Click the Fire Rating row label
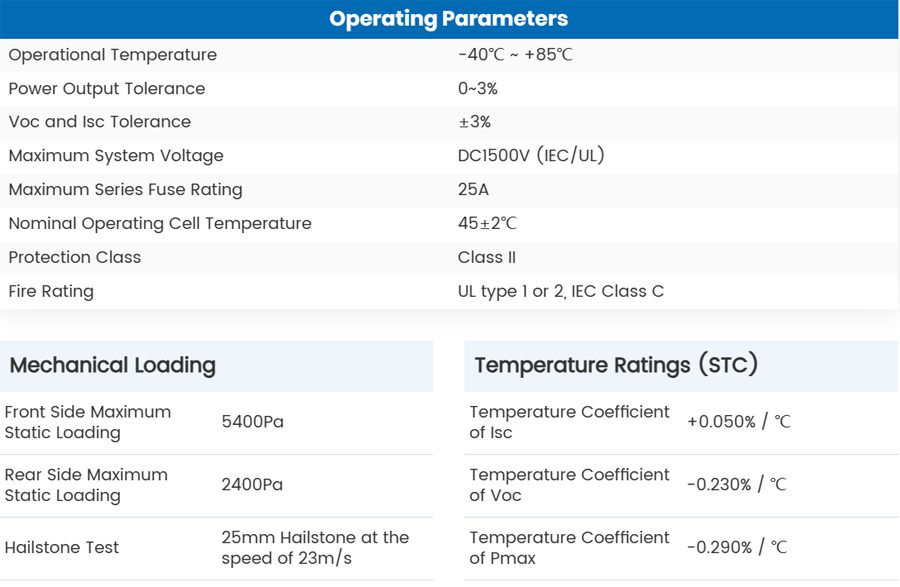The width and height of the screenshot is (900, 587). pyautogui.click(x=51, y=292)
